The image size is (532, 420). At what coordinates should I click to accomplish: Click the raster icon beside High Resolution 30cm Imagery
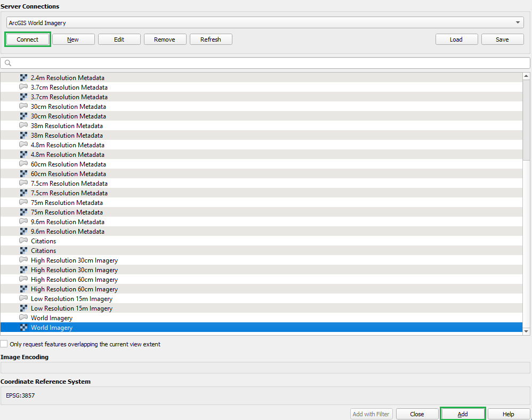pos(23,270)
